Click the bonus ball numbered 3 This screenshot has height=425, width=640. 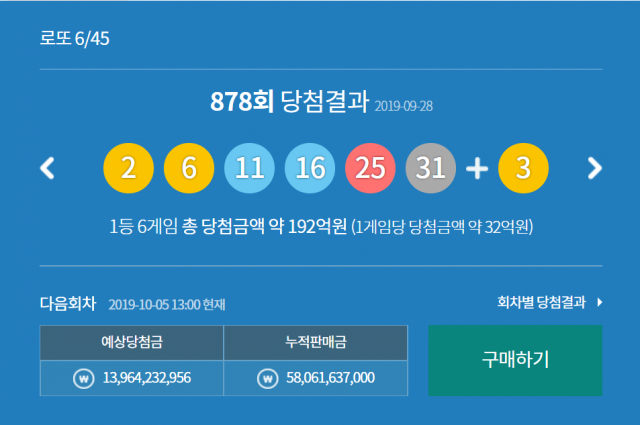(x=523, y=168)
